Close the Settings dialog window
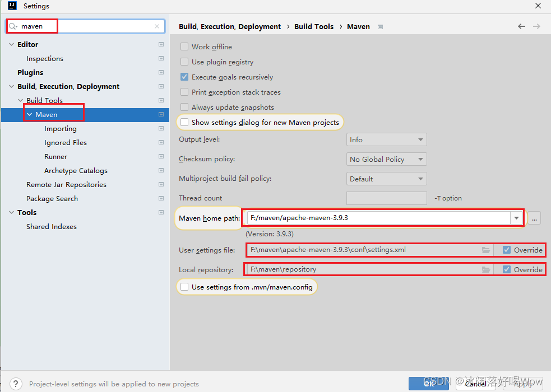 (538, 6)
